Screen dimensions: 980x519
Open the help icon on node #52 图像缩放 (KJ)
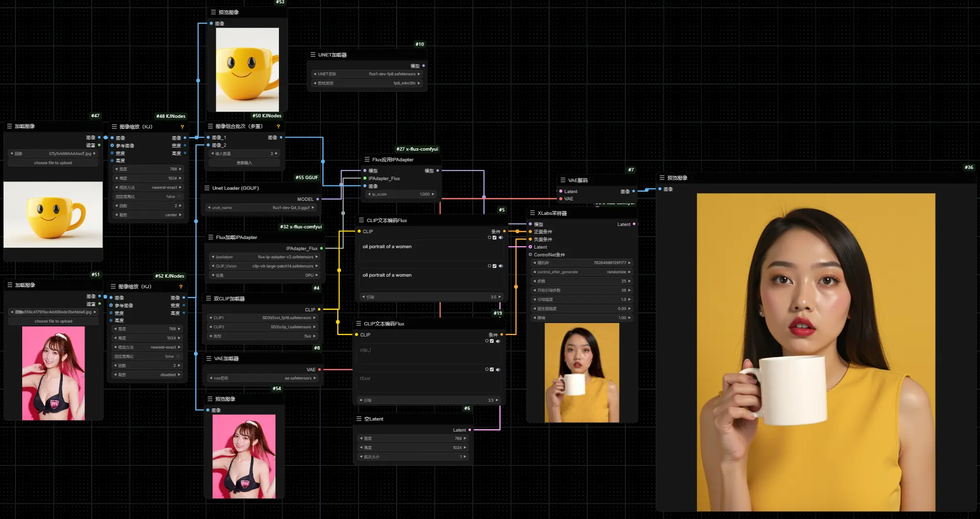181,287
